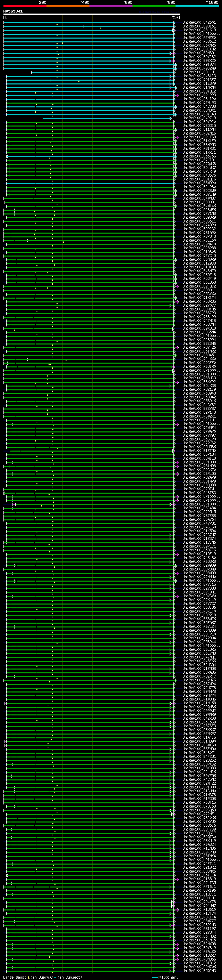Image resolution: width=222 pixels, height=980 pixels.
Task: Click the UniRef100_A5UKG5 row label
Action: point(199,301)
